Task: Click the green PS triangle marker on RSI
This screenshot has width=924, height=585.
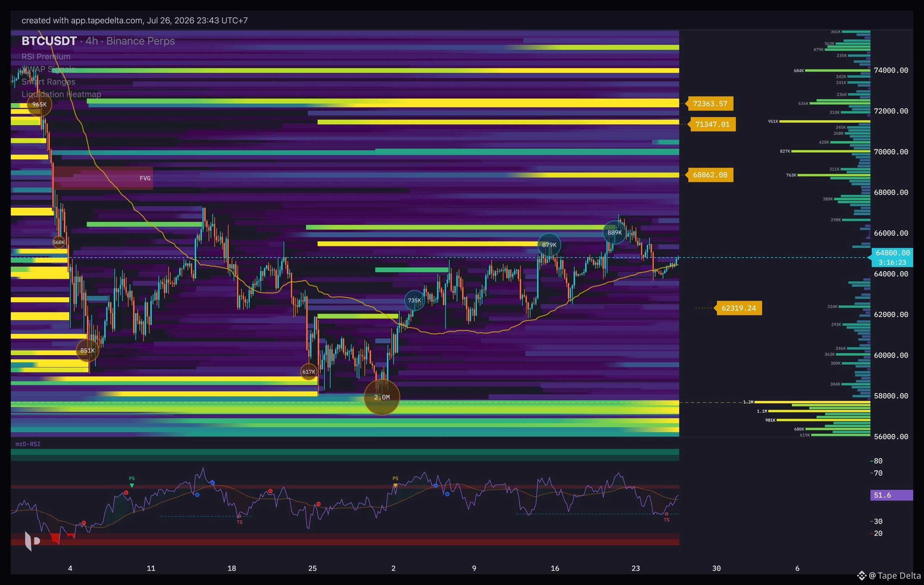Action: 132,486
